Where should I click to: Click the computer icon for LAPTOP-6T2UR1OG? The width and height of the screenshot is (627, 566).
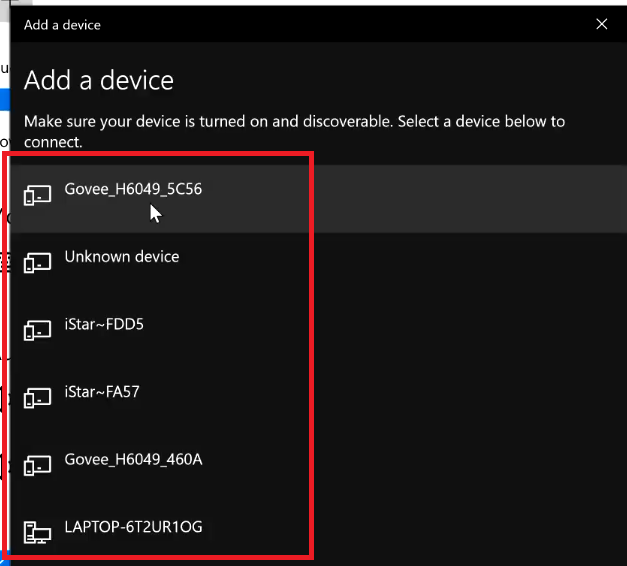(37, 532)
